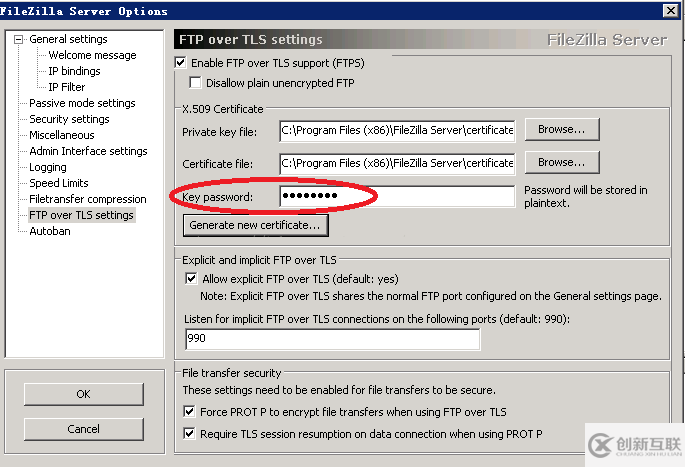Toggle Enable FTP over TLS support checkbox

181,63
